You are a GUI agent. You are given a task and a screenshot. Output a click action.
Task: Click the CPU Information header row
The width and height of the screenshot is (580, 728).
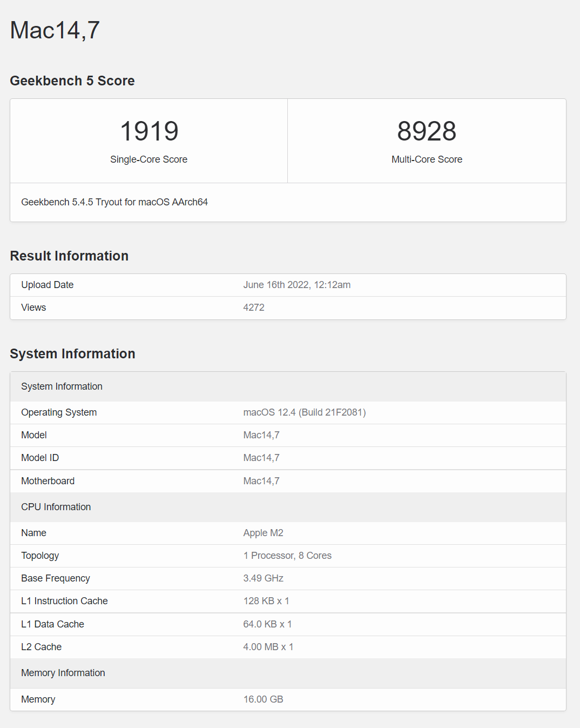click(x=288, y=507)
